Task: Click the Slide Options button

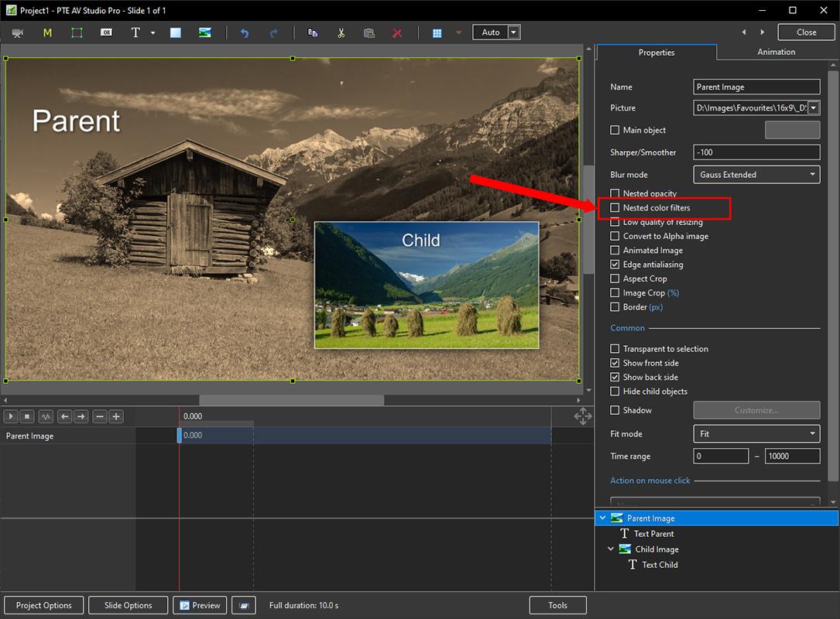Action: tap(128, 605)
